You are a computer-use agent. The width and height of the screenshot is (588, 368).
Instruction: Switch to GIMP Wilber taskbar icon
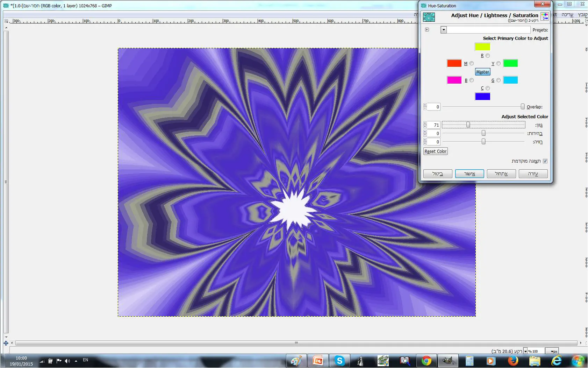point(447,361)
